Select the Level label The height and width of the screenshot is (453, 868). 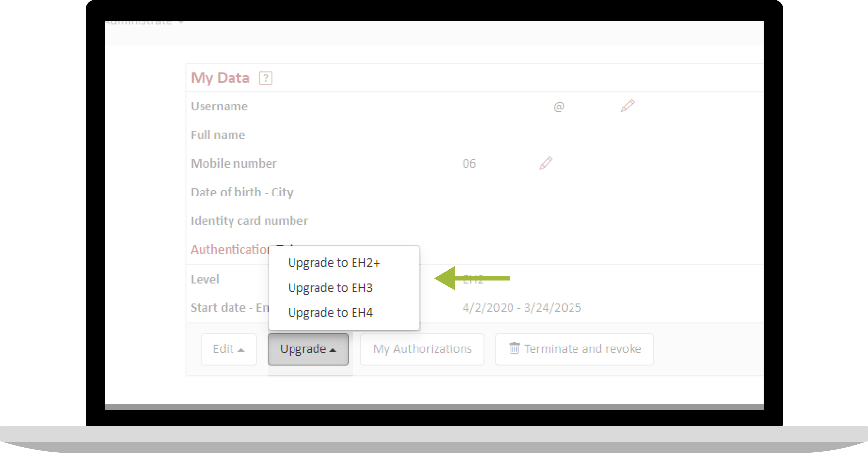[205, 279]
